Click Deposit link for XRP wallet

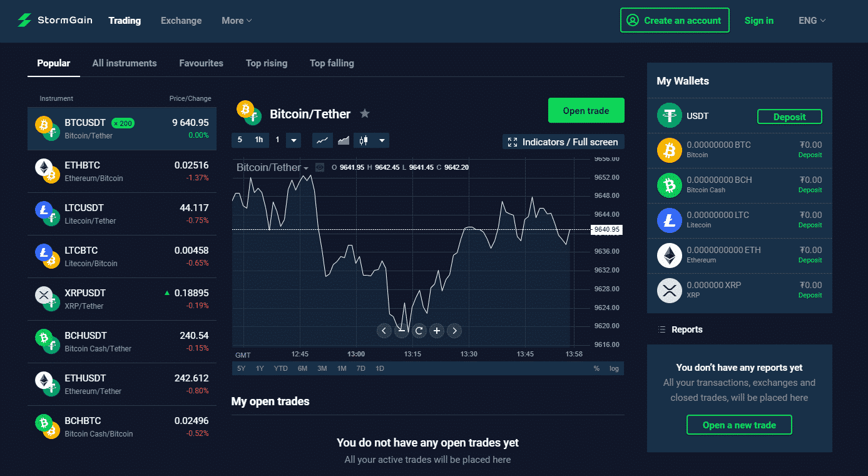(x=810, y=295)
